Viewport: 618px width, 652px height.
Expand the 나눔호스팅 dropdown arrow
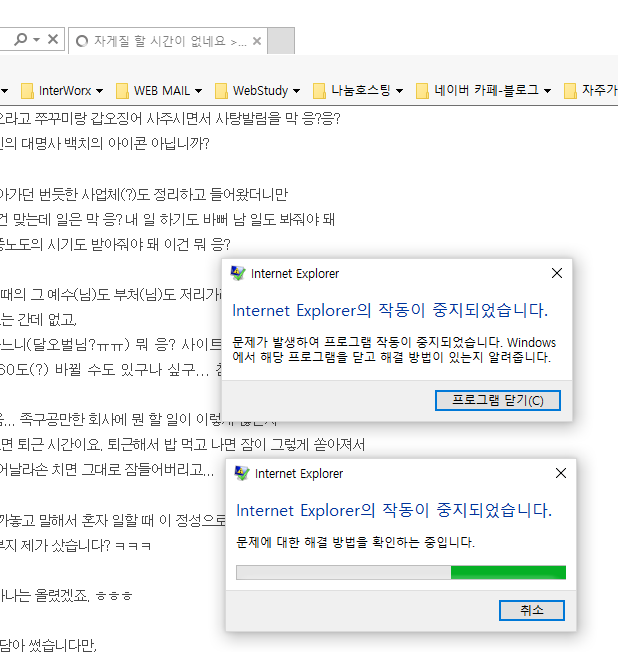399,91
